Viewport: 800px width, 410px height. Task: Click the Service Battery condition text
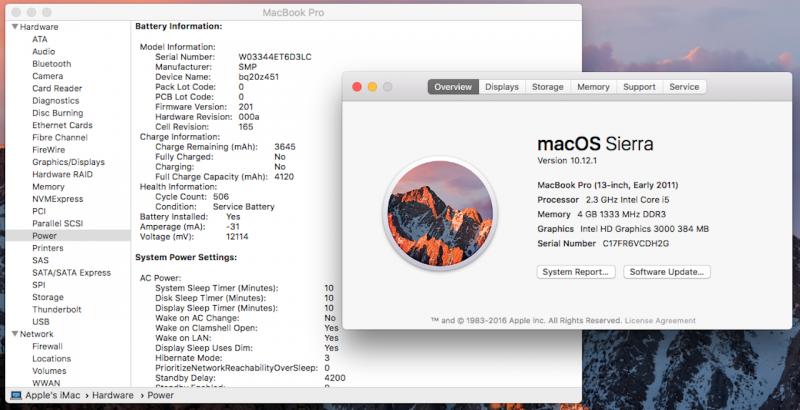(x=243, y=207)
